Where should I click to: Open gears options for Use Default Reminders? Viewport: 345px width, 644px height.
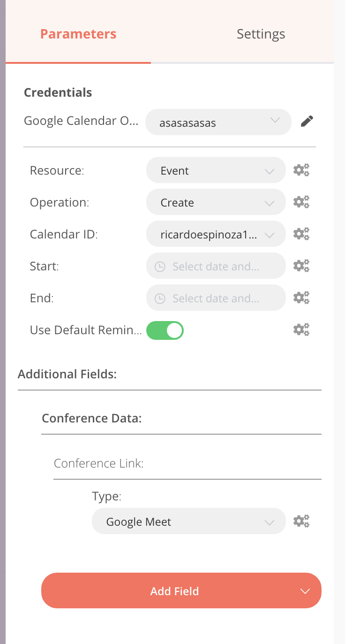coord(301,330)
